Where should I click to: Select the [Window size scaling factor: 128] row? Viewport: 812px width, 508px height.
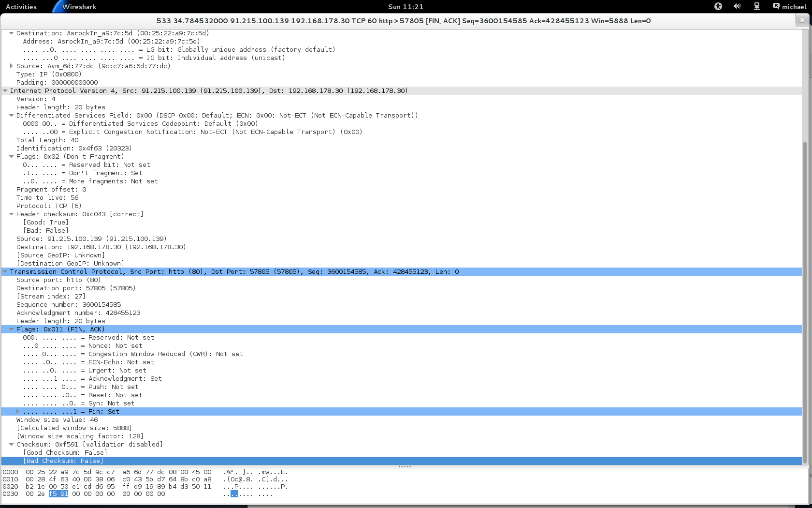point(402,436)
